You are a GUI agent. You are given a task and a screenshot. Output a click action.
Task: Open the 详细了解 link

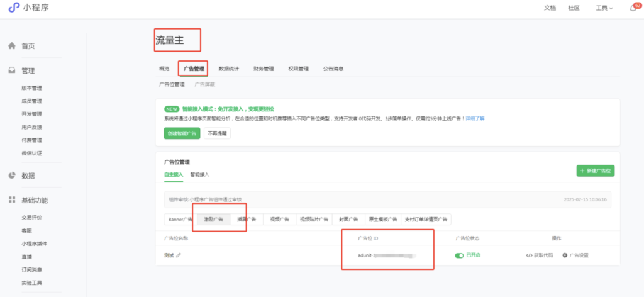475,118
